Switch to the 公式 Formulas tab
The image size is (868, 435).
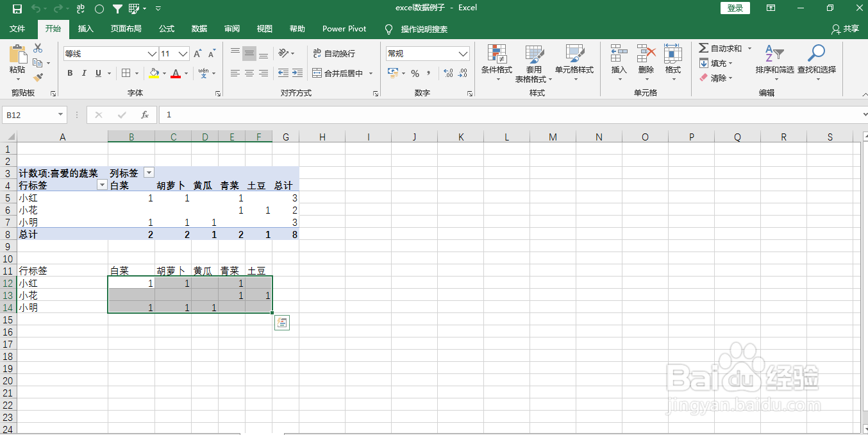167,29
